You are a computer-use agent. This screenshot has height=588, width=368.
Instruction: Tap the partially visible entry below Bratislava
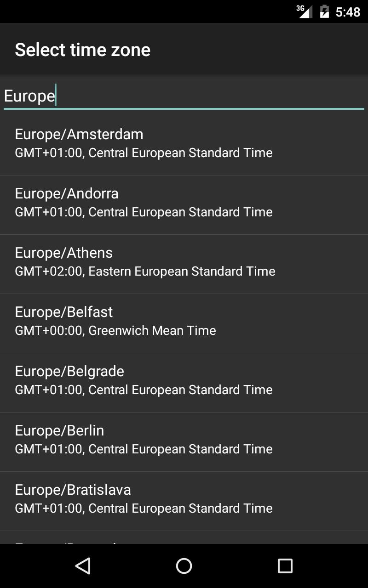point(184,538)
